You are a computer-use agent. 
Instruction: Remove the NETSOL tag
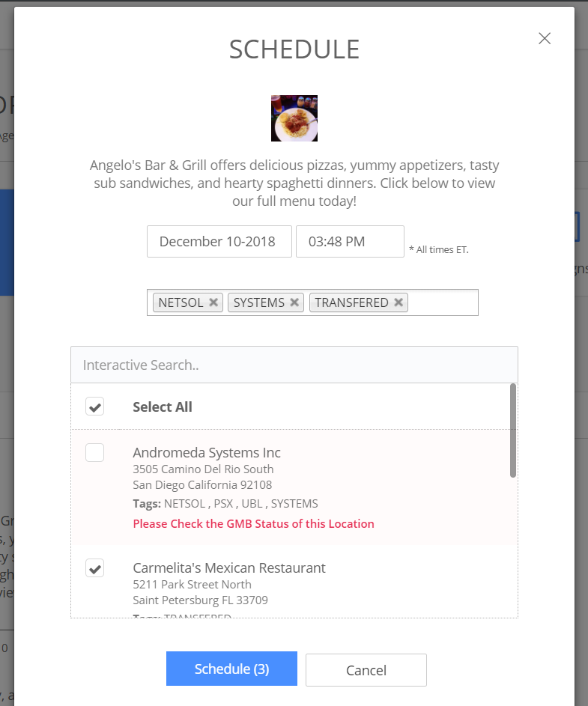point(213,302)
